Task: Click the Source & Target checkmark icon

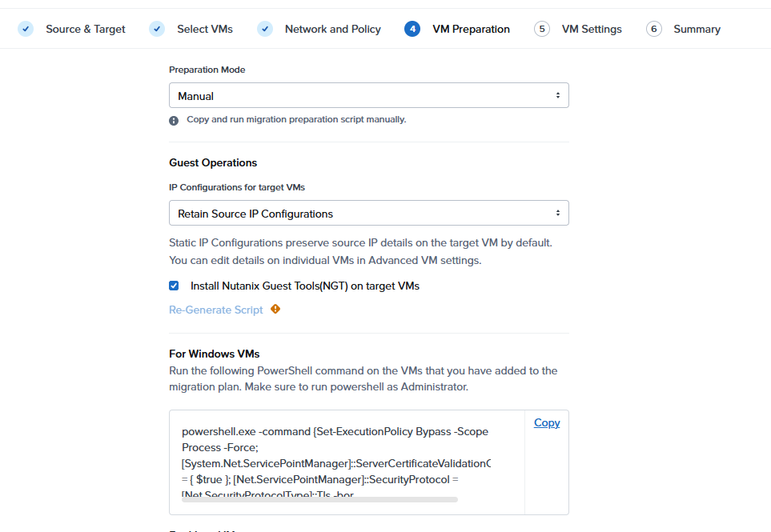Action: 26,30
